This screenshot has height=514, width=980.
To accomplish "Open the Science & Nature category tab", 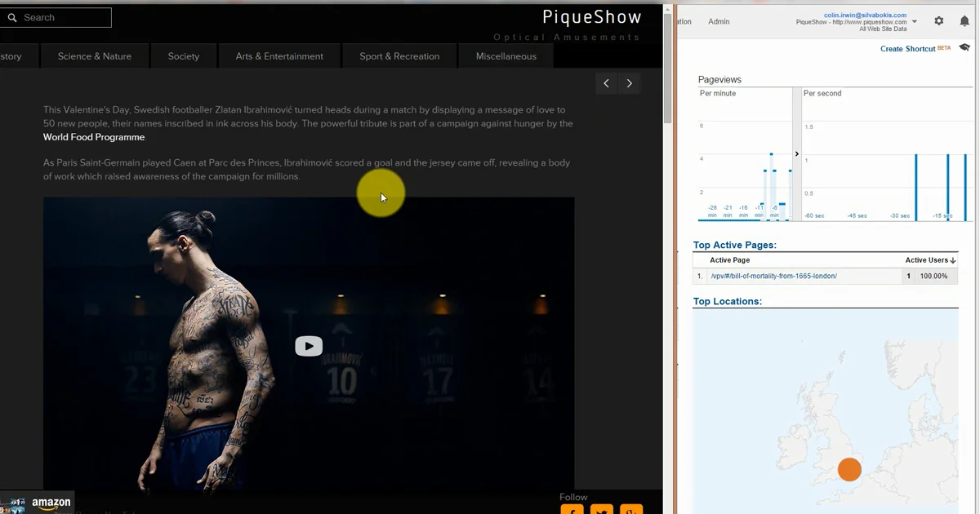I will tap(95, 56).
